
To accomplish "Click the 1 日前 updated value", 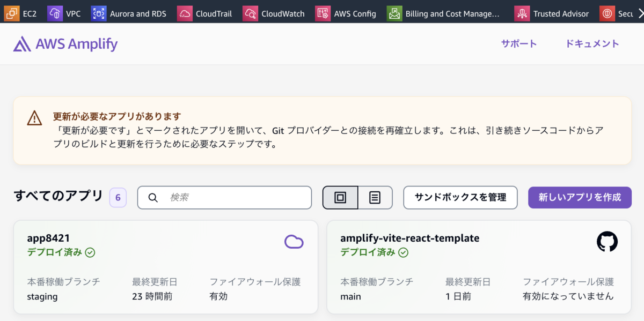I will point(458,296).
